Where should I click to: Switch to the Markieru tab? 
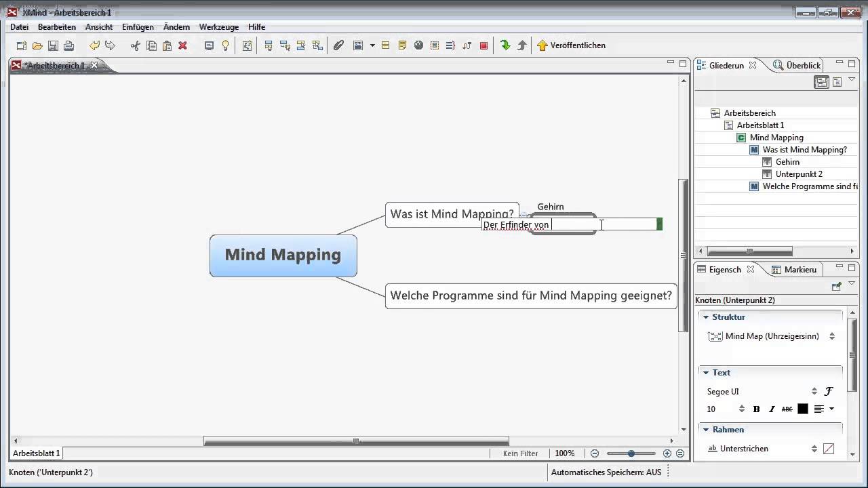pyautogui.click(x=794, y=269)
